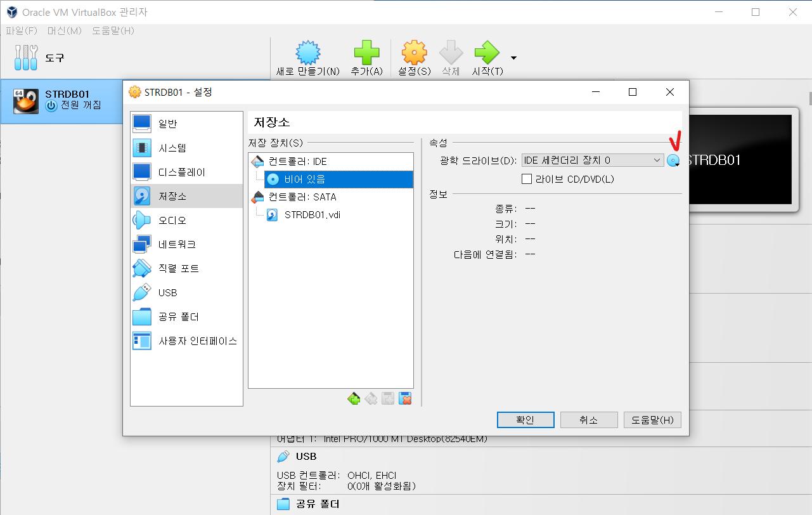Enable the 라이브 CD/DVD checkbox
Image resolution: width=812 pixels, height=515 pixels.
526,179
